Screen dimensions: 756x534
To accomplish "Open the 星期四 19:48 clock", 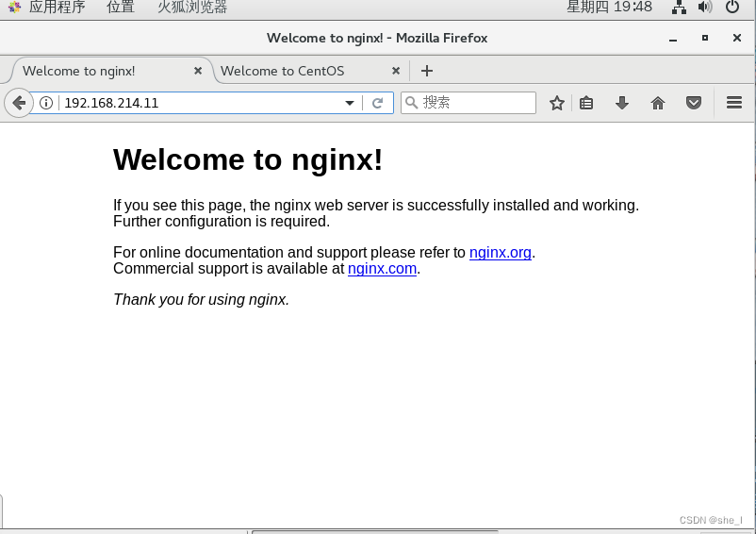I will 610,7.
